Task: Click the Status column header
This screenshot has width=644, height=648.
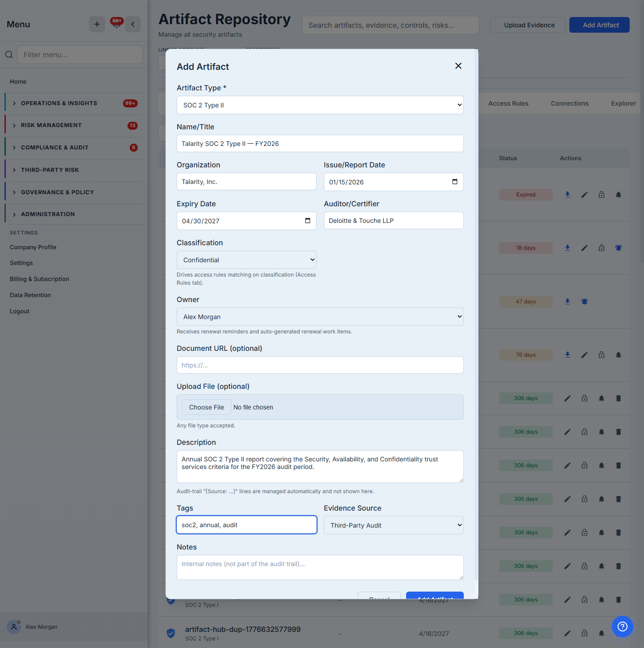Action: (508, 158)
